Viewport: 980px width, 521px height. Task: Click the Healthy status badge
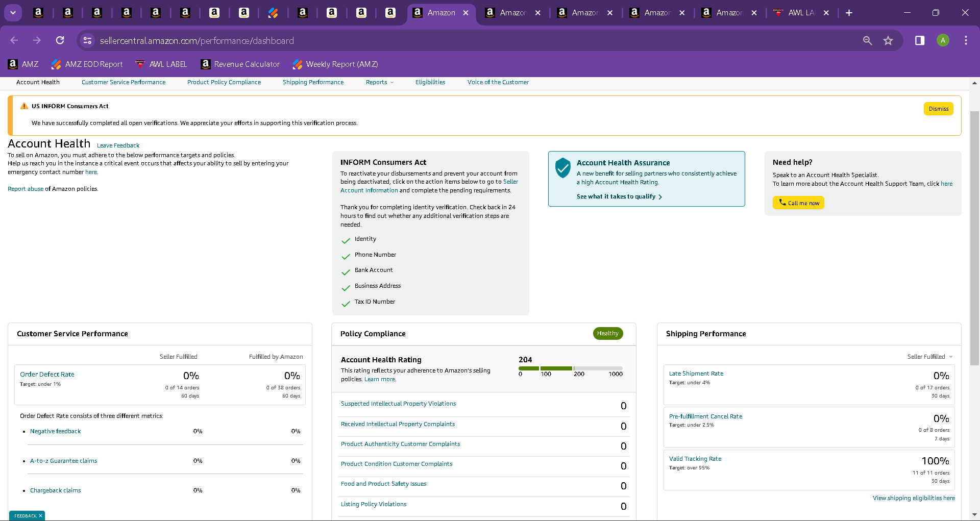tap(607, 333)
